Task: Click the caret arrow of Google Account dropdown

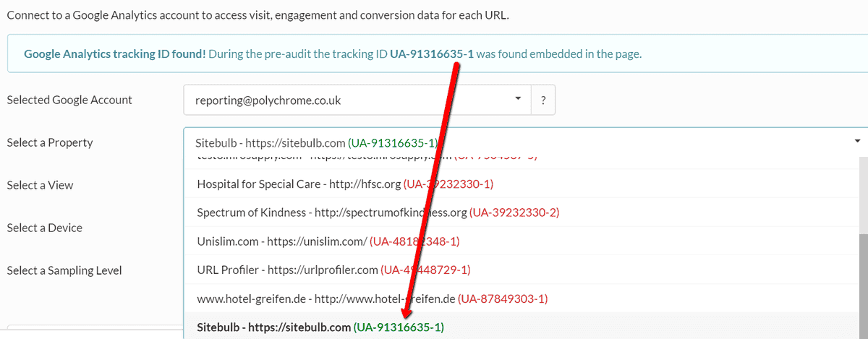Action: [x=518, y=99]
